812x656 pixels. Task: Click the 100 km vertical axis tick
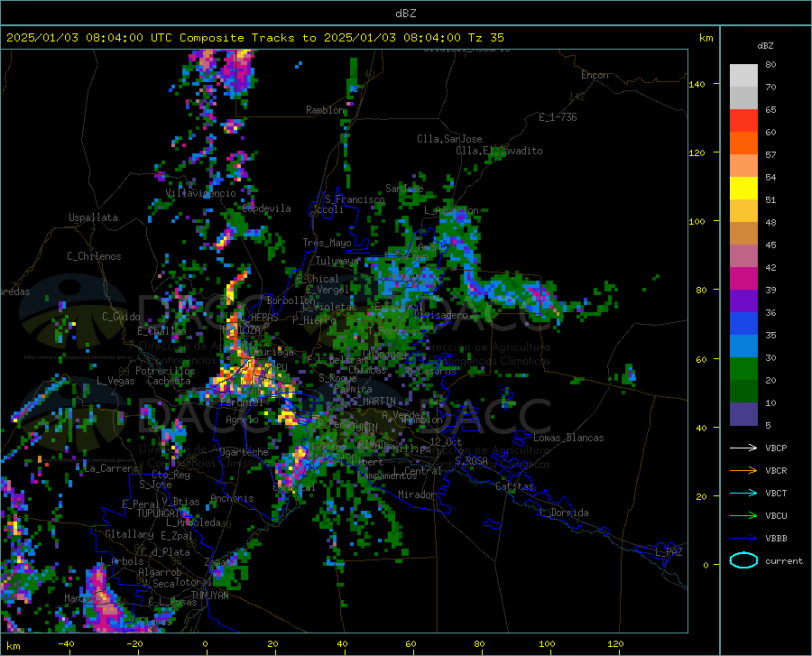[697, 221]
